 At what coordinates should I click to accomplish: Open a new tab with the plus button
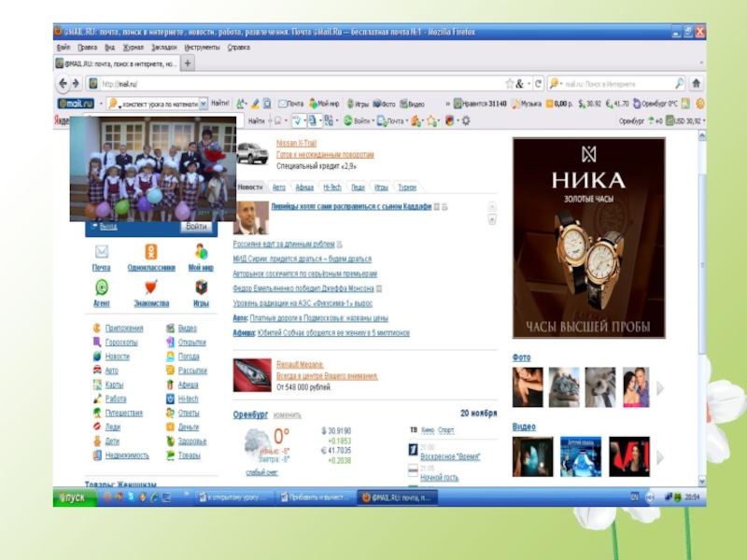tap(188, 63)
